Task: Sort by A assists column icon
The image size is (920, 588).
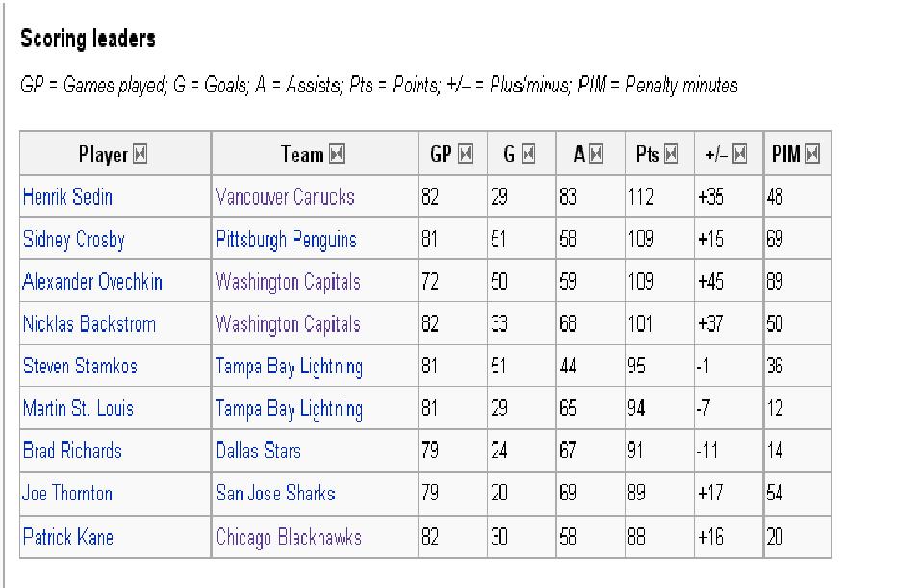Action: 597,154
